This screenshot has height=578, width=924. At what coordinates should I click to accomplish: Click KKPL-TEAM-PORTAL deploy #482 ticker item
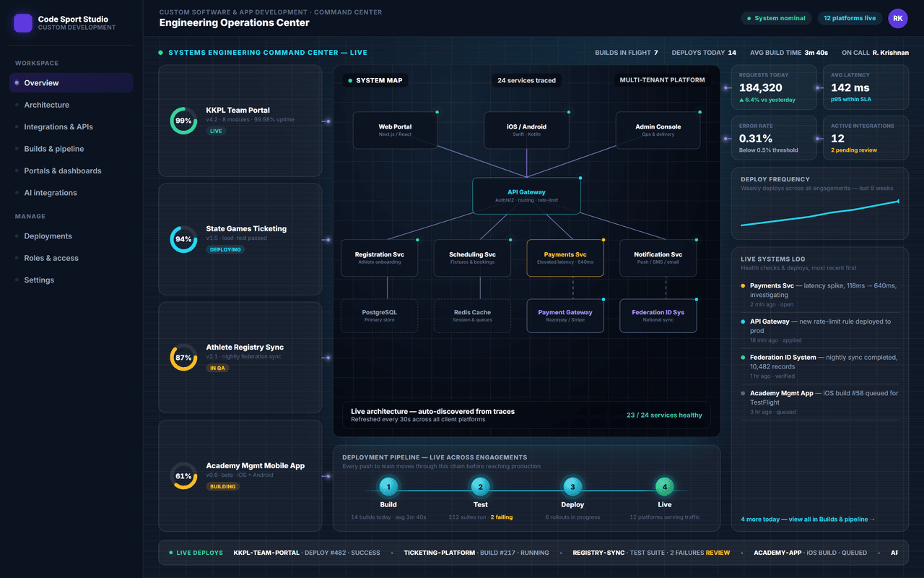307,553
